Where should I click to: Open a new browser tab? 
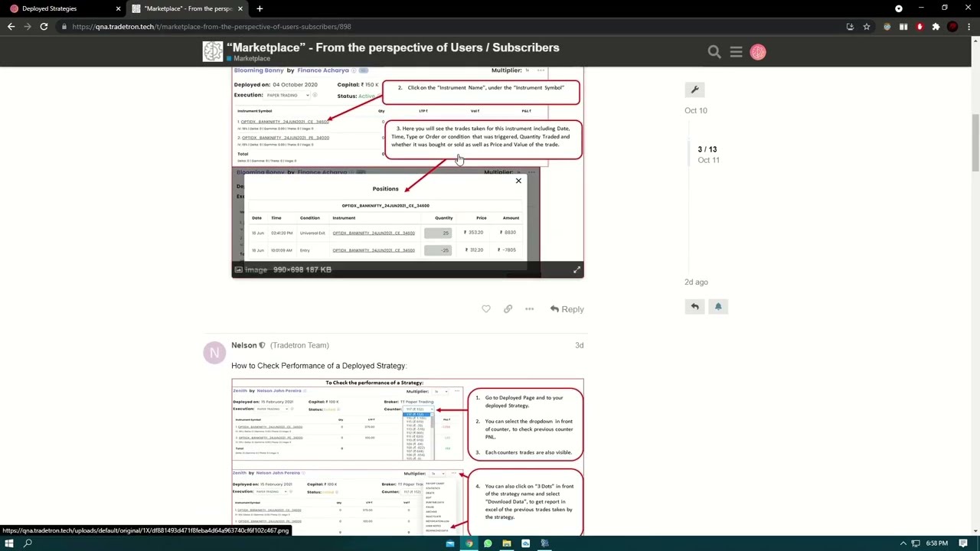(260, 8)
